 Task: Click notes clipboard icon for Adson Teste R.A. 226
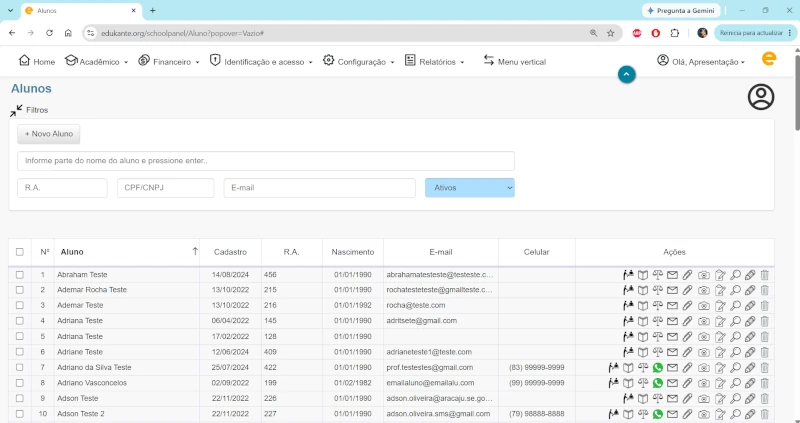point(720,399)
